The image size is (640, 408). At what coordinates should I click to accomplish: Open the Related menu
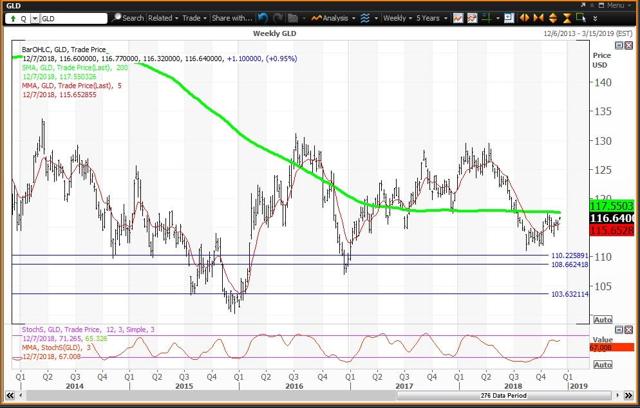(x=163, y=18)
